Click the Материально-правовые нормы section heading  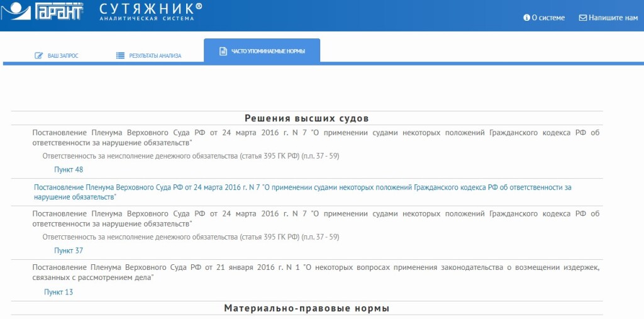click(306, 308)
